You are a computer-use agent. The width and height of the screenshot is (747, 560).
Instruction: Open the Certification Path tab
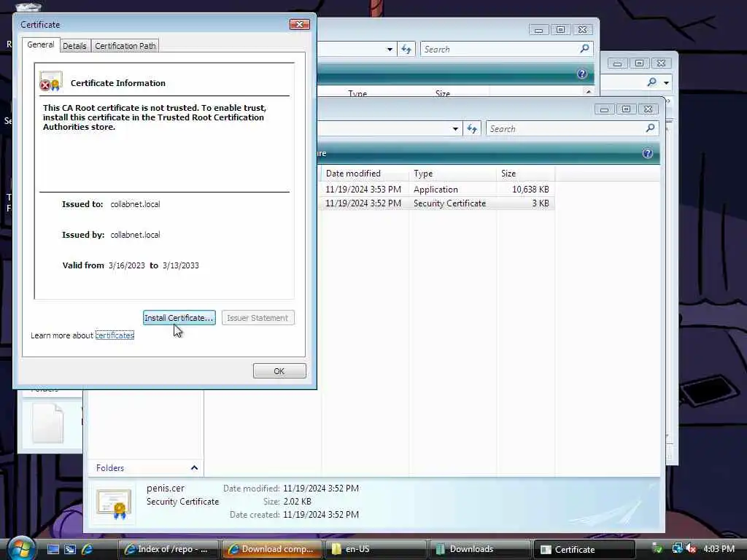click(x=125, y=46)
